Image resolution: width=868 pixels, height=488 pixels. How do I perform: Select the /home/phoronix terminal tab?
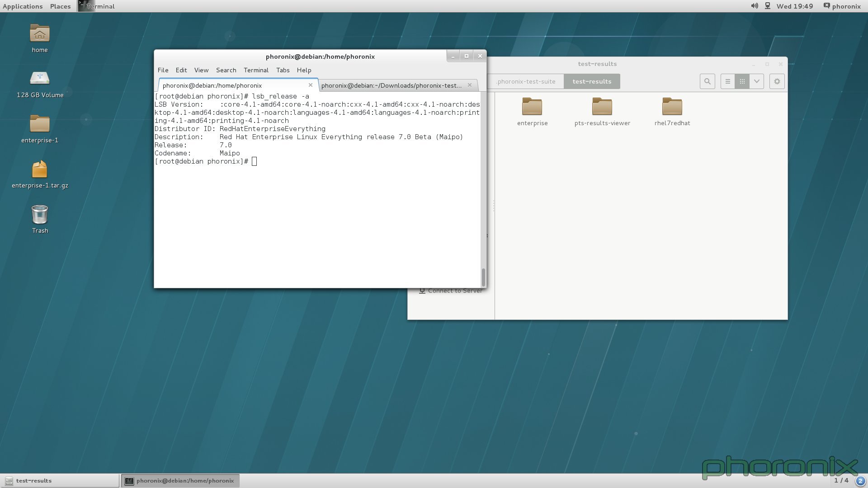tap(238, 85)
